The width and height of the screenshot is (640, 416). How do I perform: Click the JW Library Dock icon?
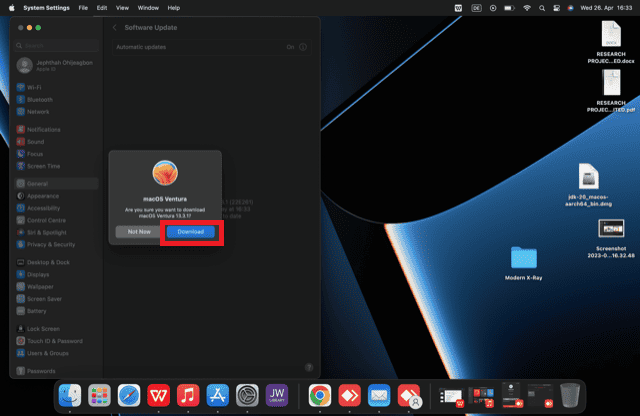279,395
